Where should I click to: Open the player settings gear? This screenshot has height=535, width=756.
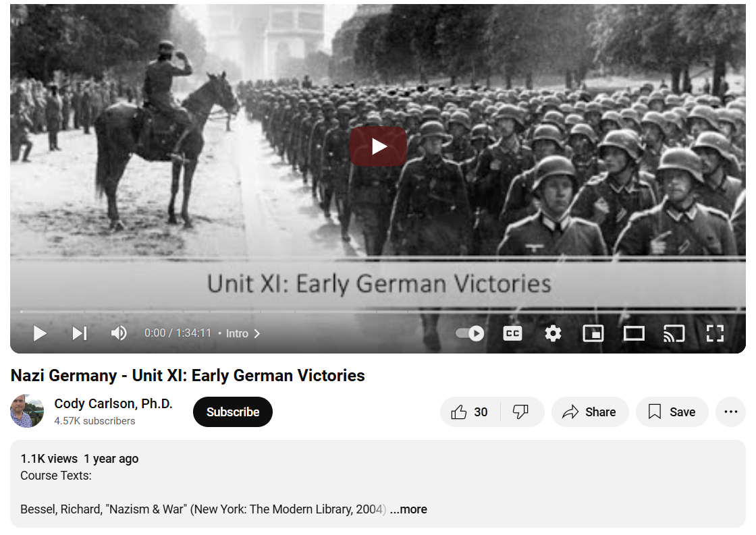tap(553, 333)
